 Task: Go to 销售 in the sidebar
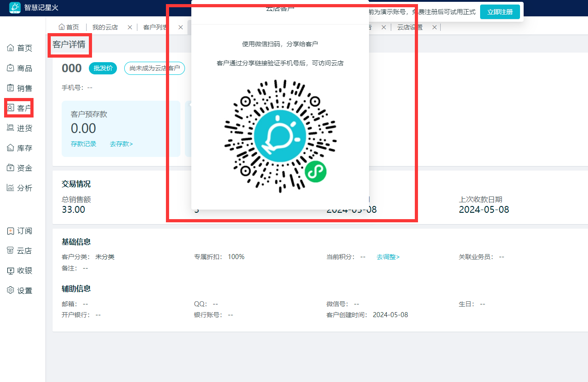click(x=20, y=88)
